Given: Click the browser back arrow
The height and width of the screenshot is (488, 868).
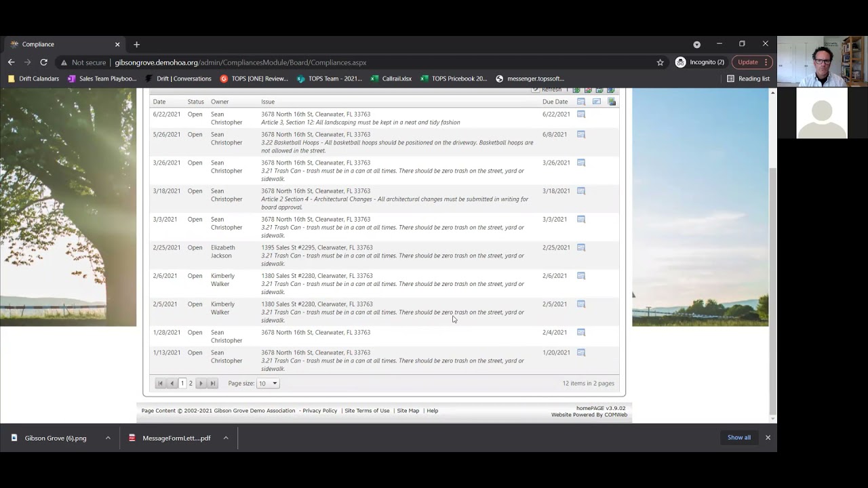Looking at the screenshot, I should click(x=12, y=62).
